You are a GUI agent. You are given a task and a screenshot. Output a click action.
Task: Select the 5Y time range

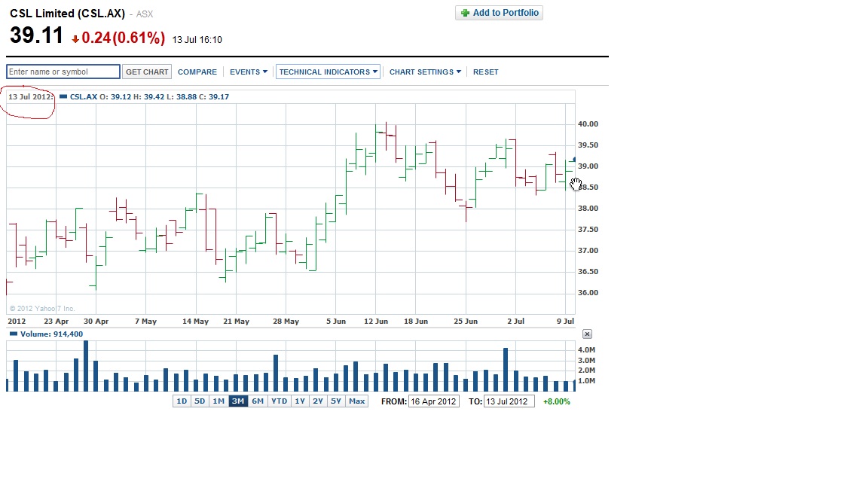tap(336, 401)
